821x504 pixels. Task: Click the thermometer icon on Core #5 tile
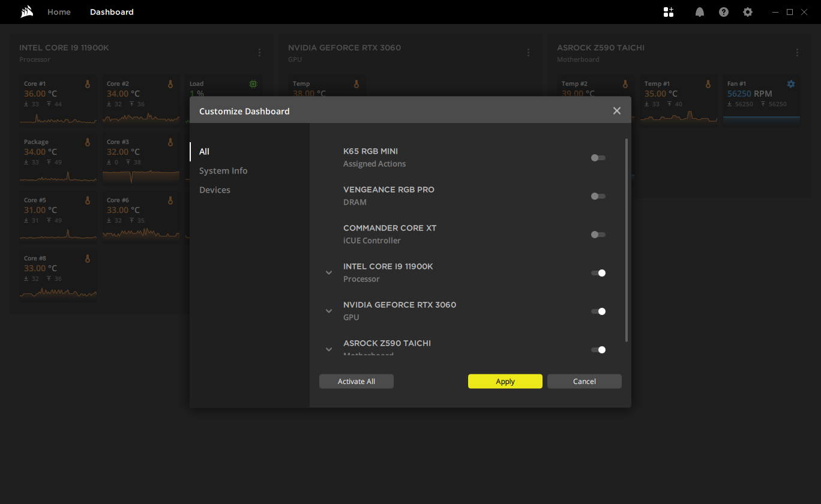pos(88,200)
